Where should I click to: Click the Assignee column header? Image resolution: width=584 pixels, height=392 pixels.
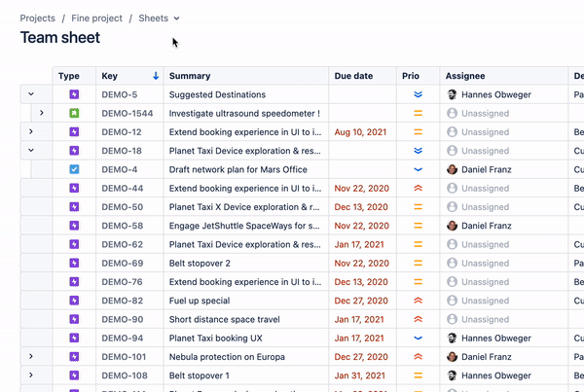coord(465,76)
